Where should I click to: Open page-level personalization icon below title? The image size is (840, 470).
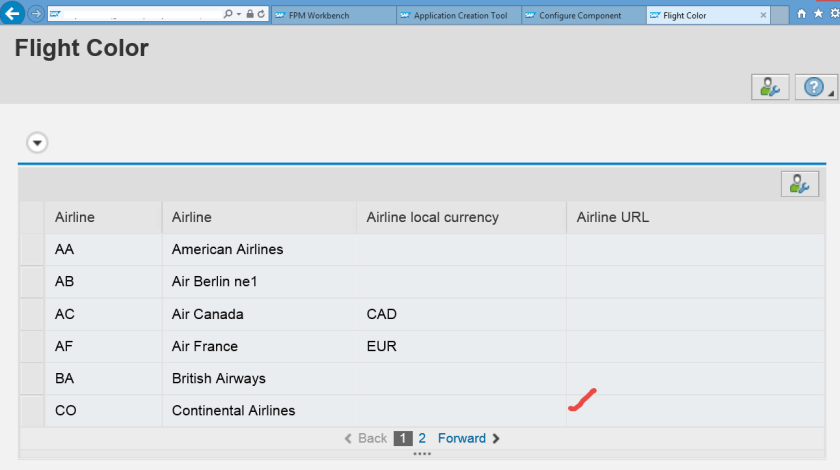(x=770, y=87)
